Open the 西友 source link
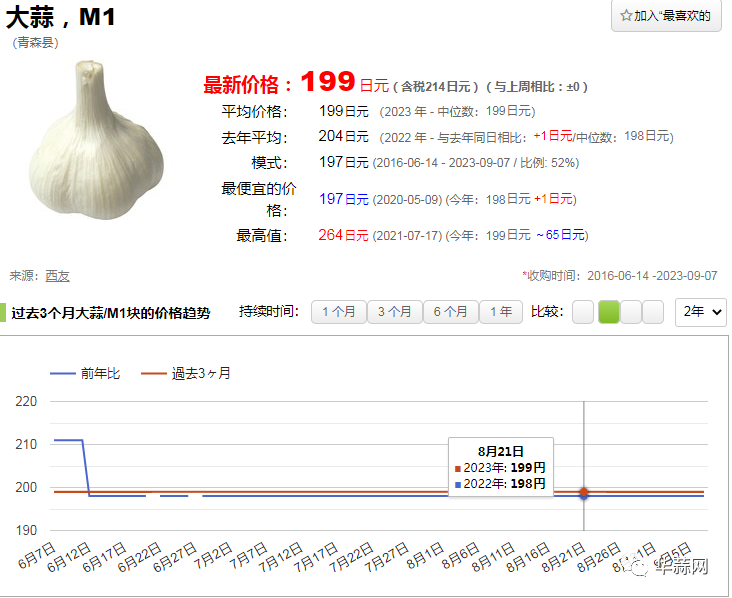This screenshot has height=598, width=732. click(x=57, y=275)
